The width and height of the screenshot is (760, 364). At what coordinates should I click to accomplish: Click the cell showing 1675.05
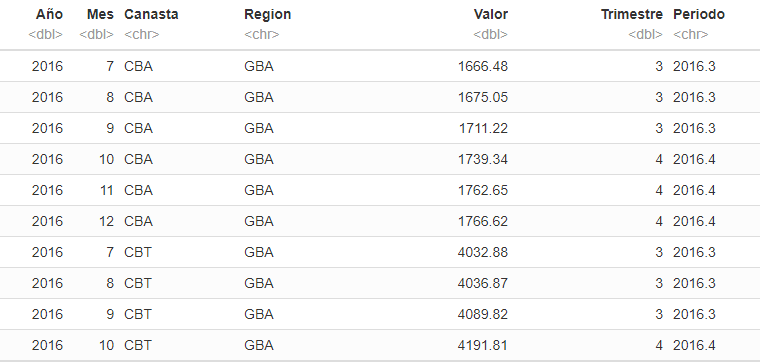click(483, 97)
